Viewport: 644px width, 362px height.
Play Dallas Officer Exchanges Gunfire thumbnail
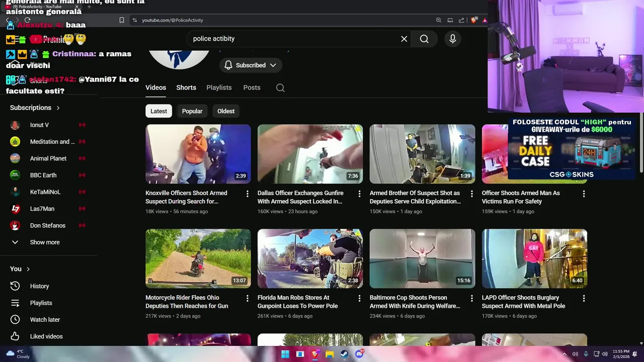coord(310,154)
